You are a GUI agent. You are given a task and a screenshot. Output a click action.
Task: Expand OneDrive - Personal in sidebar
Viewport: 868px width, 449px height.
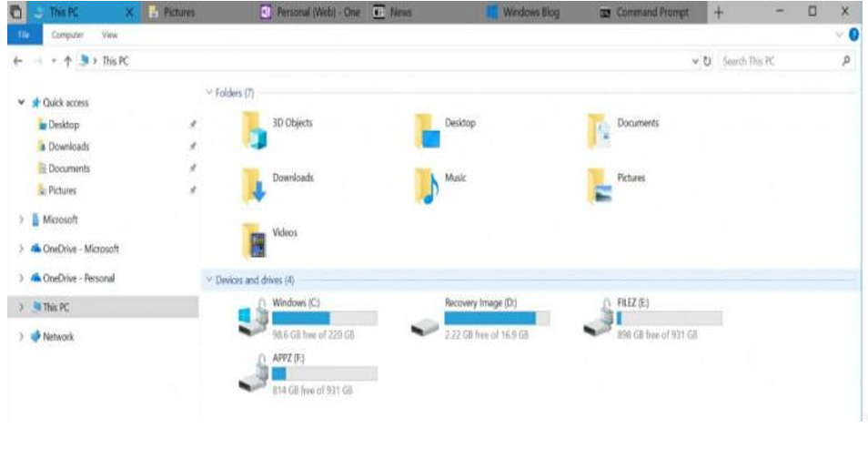coord(22,279)
